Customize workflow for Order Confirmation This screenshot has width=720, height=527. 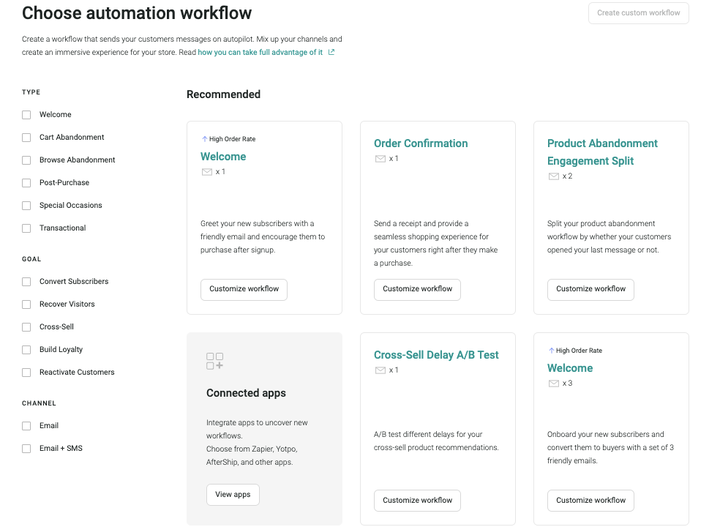(417, 289)
